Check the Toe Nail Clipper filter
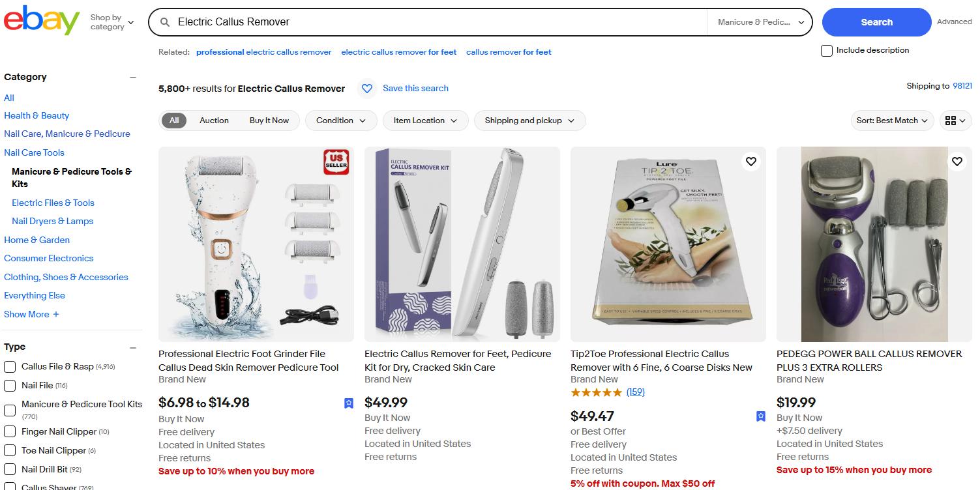Viewport: 980px width, 490px height. 10,450
